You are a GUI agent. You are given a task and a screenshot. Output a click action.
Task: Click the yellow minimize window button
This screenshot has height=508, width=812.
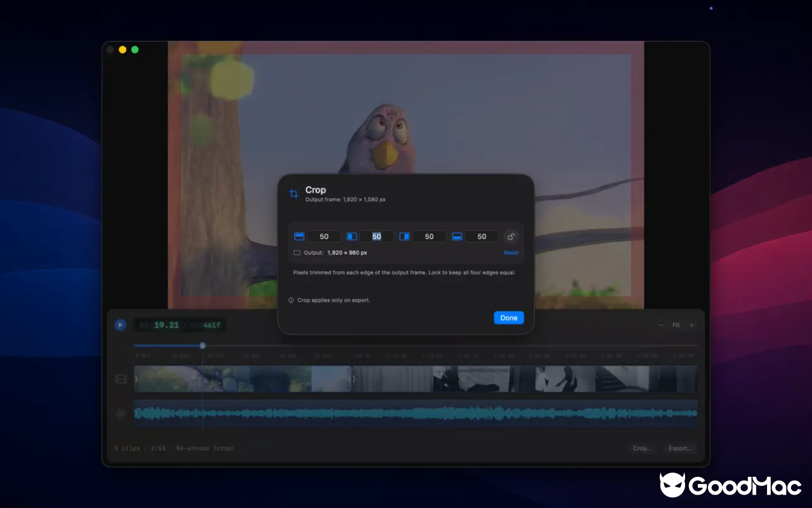click(122, 50)
